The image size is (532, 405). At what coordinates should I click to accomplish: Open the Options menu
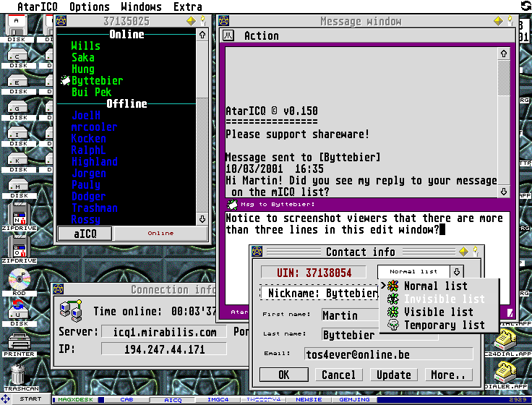pos(90,7)
